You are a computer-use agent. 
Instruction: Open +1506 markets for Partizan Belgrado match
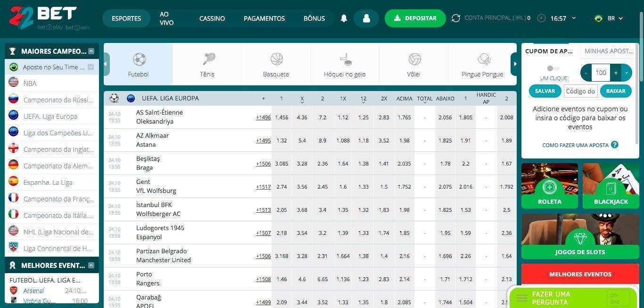tap(264, 256)
